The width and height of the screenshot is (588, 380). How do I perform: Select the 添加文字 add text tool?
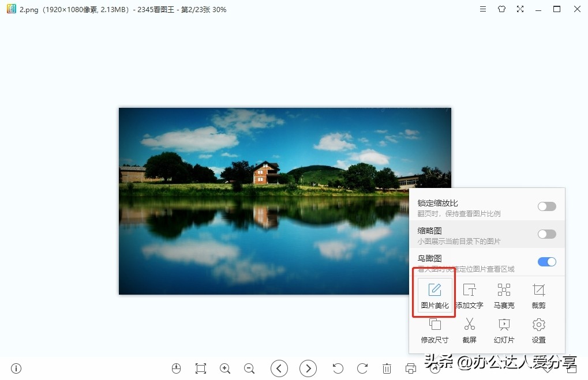click(469, 295)
